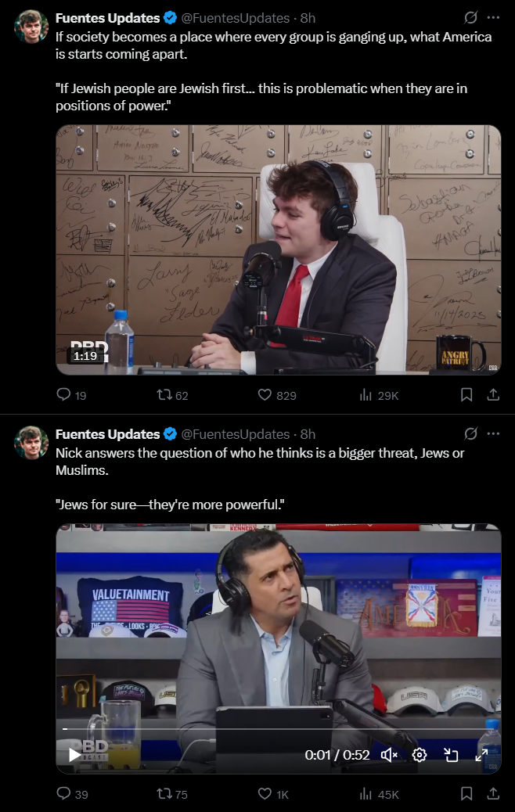View analytics of the first post with 29K views

379,395
